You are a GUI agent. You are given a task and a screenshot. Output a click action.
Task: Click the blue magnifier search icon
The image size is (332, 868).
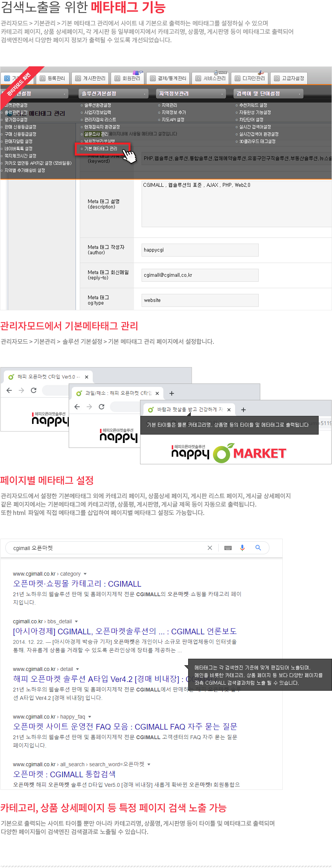(x=258, y=548)
